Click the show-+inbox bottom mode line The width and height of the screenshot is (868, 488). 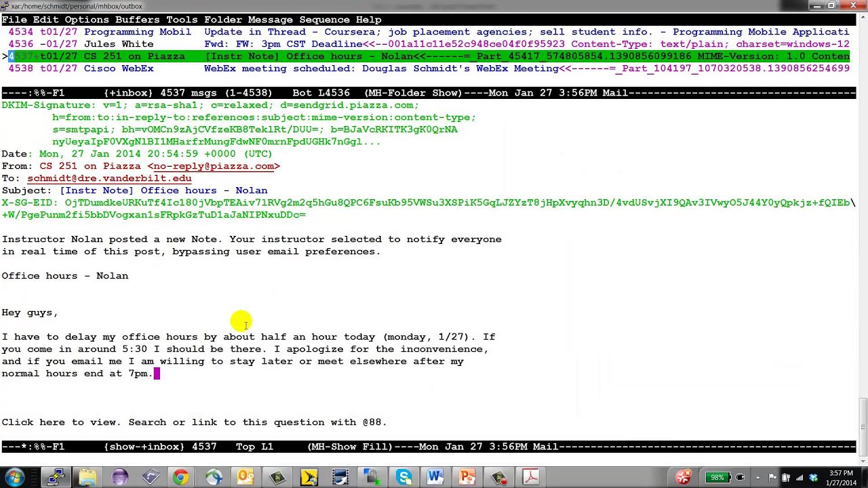pos(429,447)
